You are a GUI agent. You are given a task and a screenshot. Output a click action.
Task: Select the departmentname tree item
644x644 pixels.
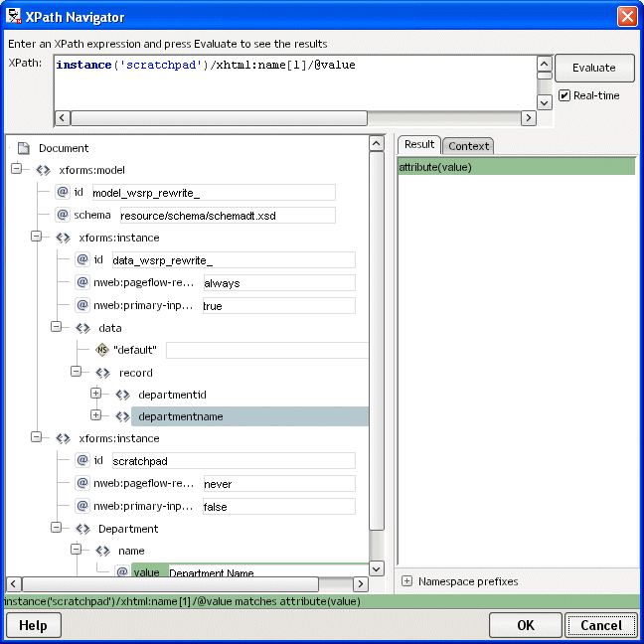click(249, 416)
